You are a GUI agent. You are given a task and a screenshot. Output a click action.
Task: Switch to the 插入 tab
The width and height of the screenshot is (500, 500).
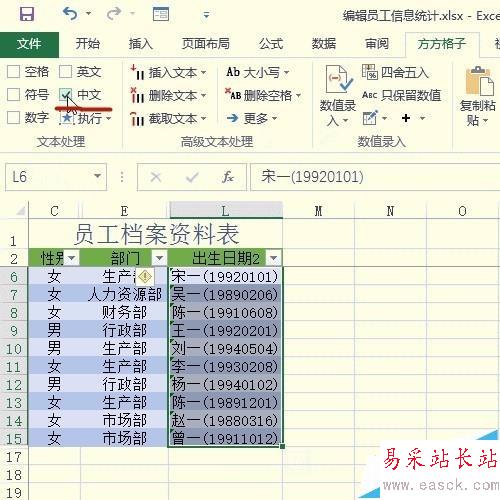(x=141, y=44)
